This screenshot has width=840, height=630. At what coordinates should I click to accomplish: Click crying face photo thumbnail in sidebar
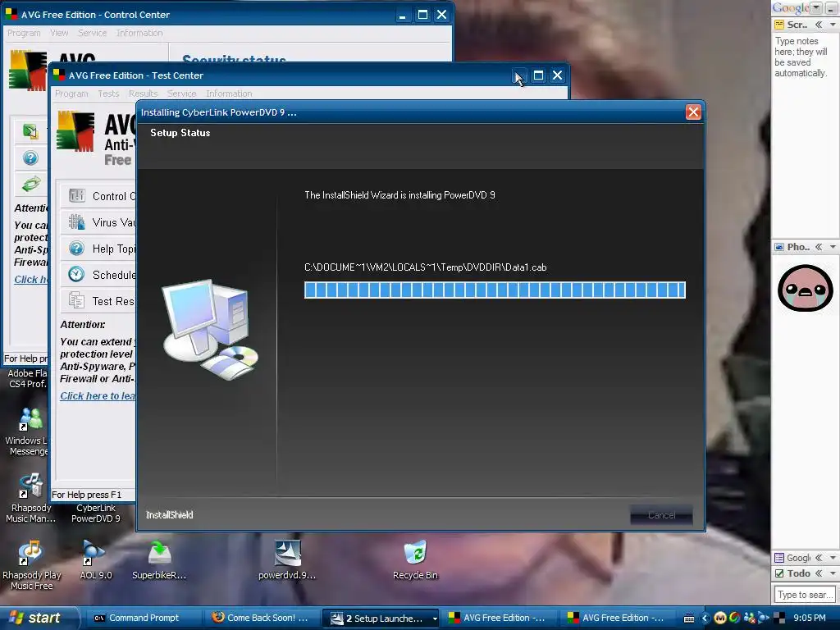tap(805, 288)
